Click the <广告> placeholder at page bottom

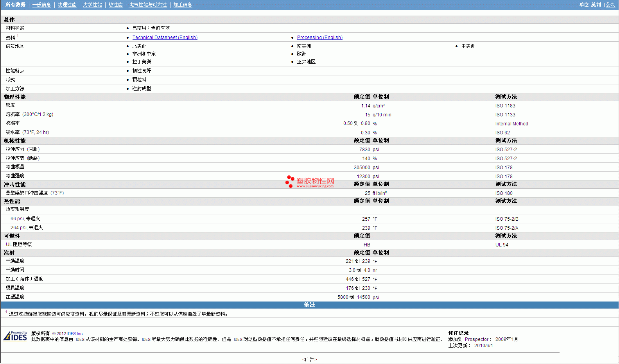click(x=309, y=359)
